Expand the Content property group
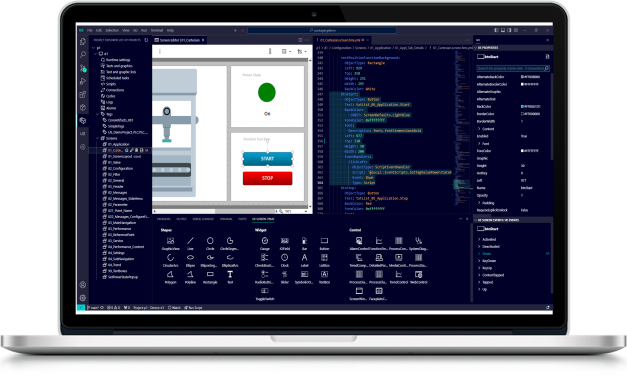The width and height of the screenshot is (627, 376). click(x=479, y=129)
